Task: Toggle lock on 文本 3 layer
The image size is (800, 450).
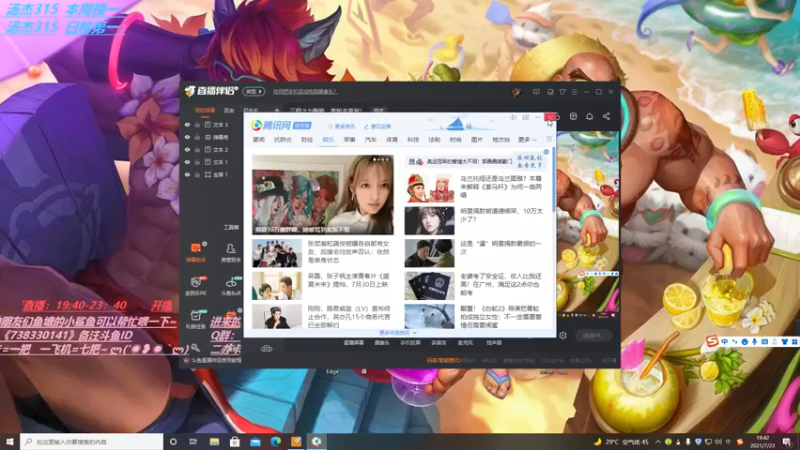Action: [197, 125]
